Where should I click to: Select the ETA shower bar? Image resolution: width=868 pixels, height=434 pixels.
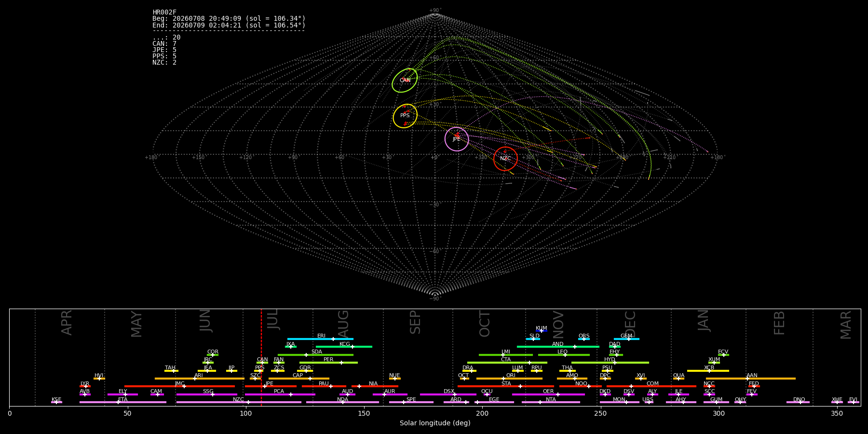click(123, 402)
